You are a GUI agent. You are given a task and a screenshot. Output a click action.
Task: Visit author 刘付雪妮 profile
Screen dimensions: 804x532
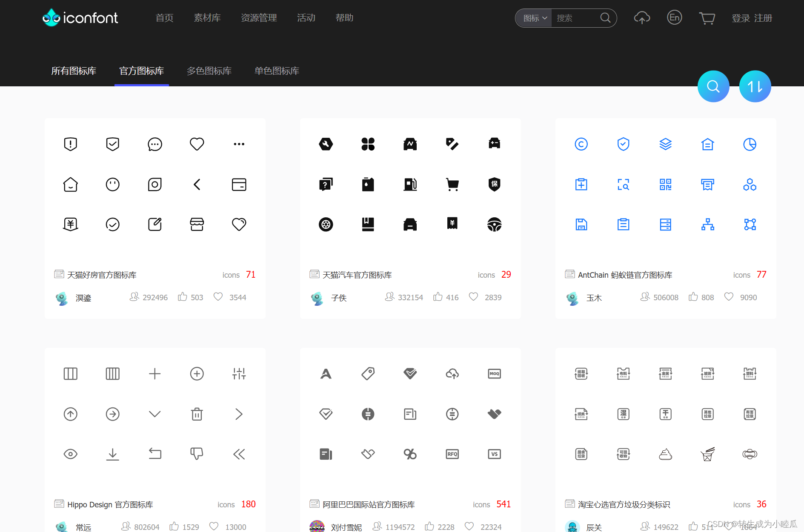pos(346,527)
